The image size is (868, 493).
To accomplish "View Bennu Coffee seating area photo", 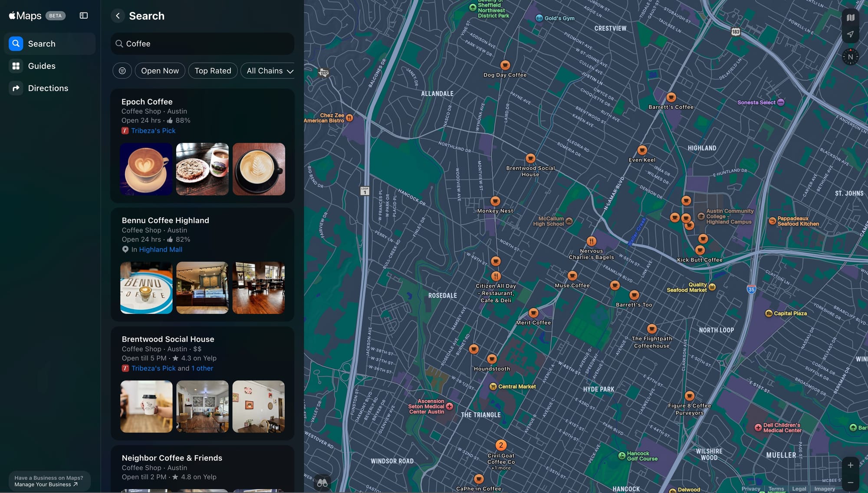I will (x=259, y=288).
